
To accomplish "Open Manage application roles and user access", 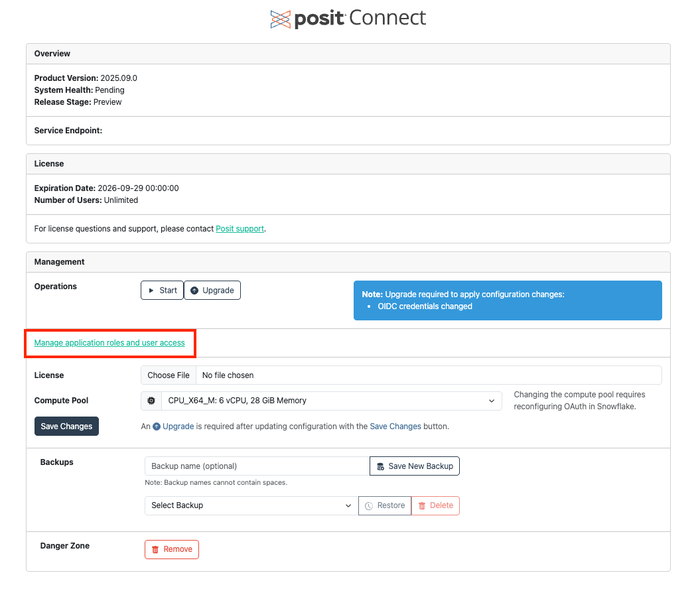I will click(109, 343).
